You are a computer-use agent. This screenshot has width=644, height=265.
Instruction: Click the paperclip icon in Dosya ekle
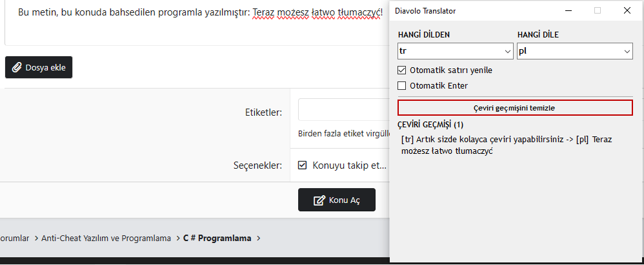tap(17, 67)
